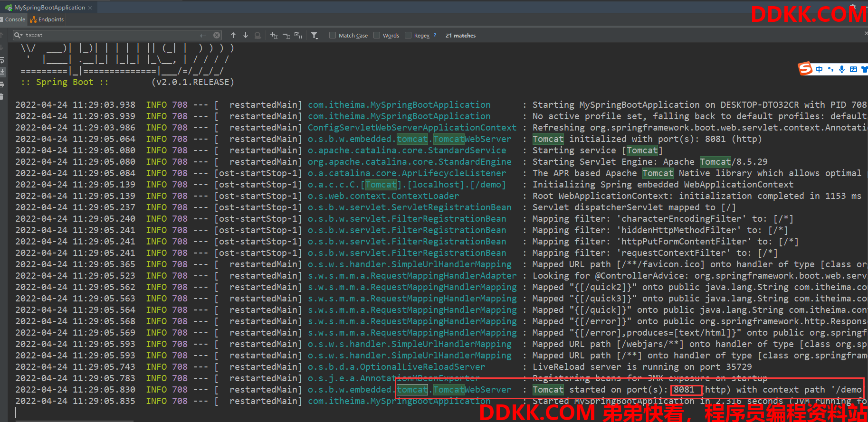Switch to the Endpoints tab
Viewport: 868px width, 422px height.
pyautogui.click(x=47, y=19)
